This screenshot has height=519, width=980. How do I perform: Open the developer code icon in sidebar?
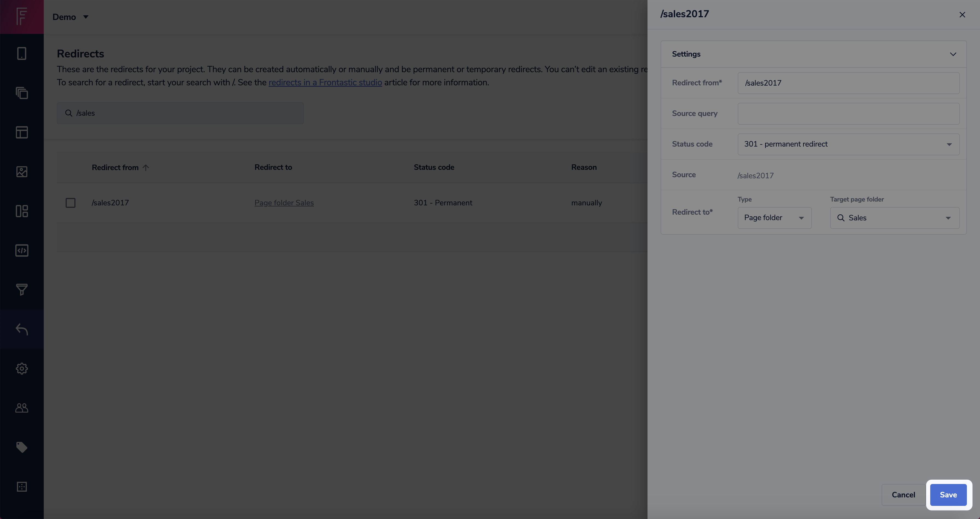click(x=22, y=250)
